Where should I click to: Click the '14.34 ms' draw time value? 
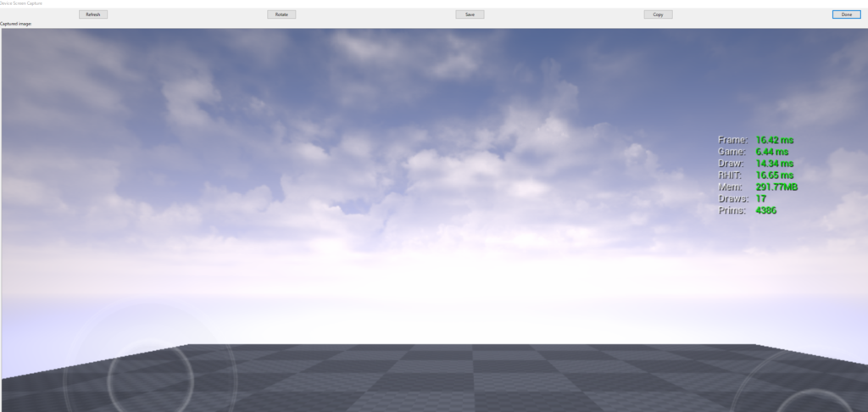(x=775, y=164)
